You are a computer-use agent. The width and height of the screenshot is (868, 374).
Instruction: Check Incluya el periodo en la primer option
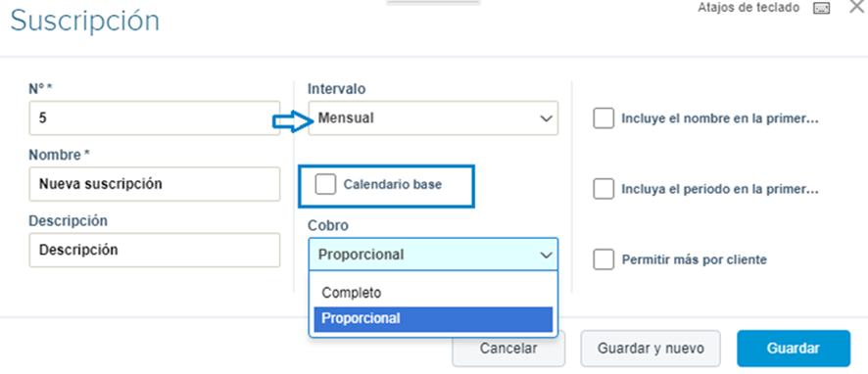[x=603, y=189]
